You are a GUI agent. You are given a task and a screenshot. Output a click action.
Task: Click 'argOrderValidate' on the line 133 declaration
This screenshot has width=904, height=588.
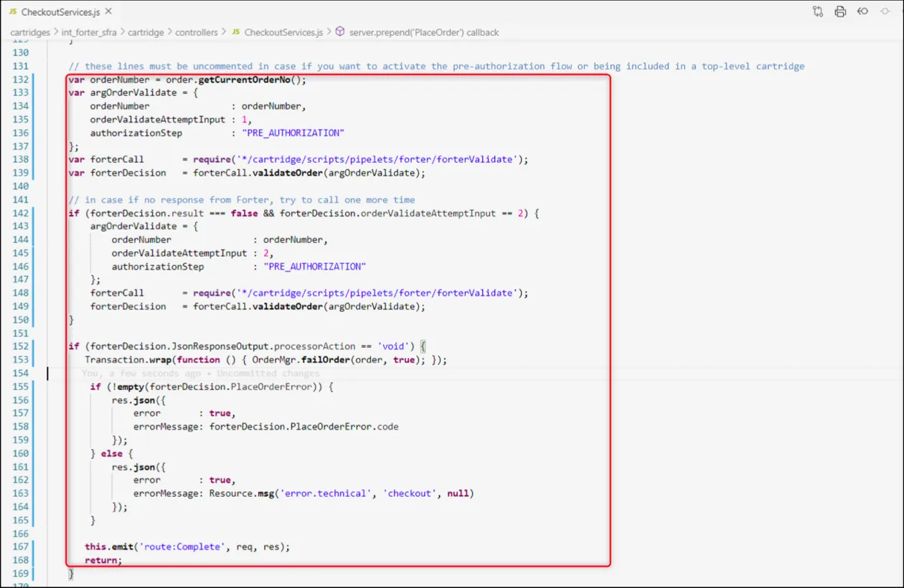(133, 93)
